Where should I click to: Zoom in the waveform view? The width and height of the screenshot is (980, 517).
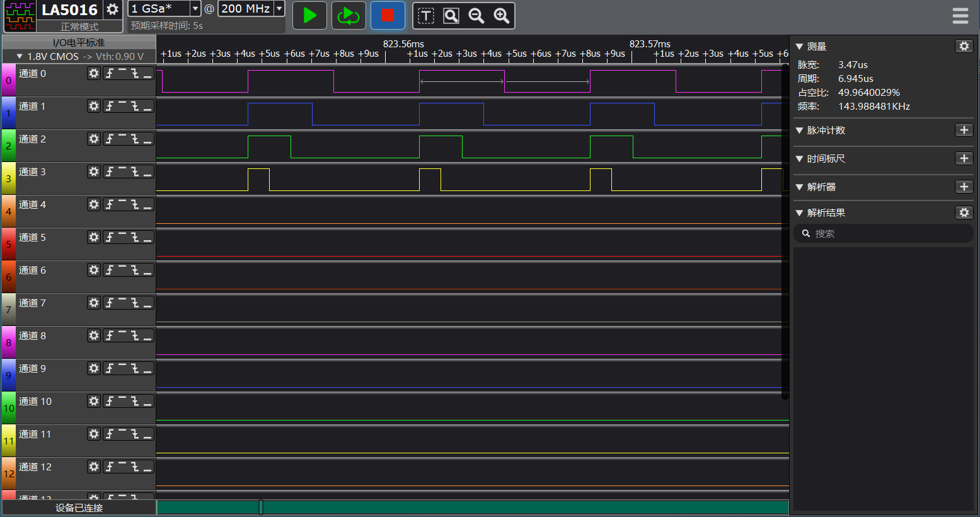pyautogui.click(x=502, y=16)
